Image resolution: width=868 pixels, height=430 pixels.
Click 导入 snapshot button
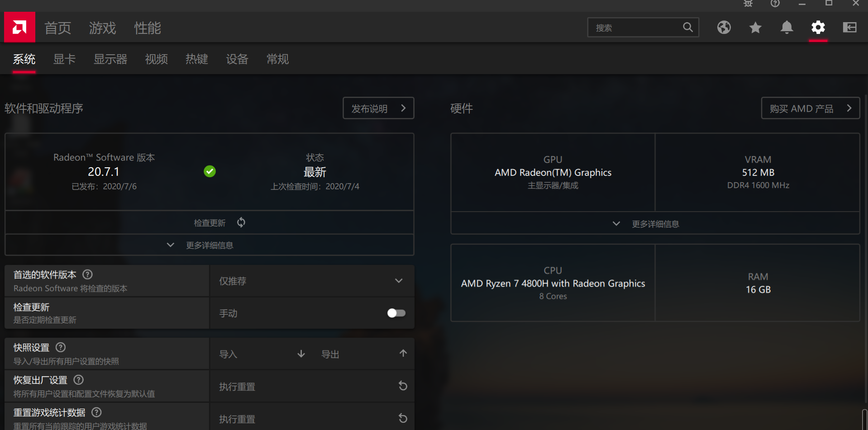262,354
